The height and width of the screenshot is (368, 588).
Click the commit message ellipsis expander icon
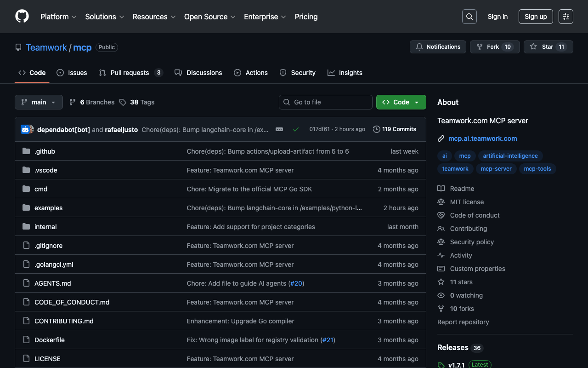279,129
